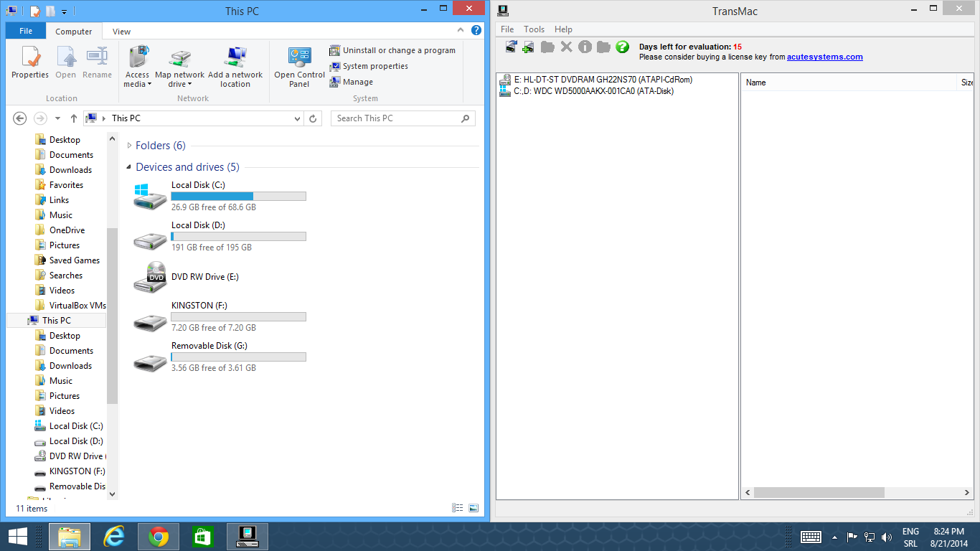Select Saved Games in the navigation pane
The width and height of the screenshot is (980, 551).
point(74,260)
